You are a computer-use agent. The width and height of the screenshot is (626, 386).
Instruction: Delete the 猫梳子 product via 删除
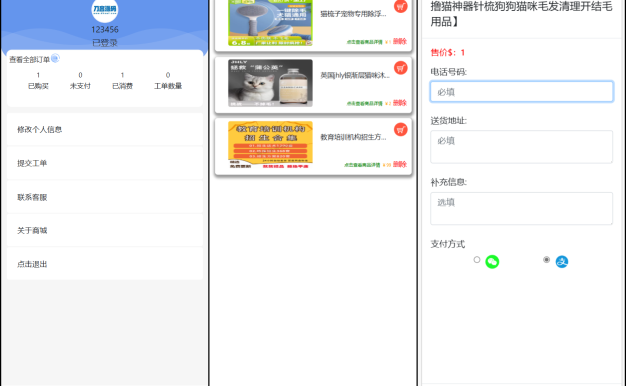click(x=400, y=42)
